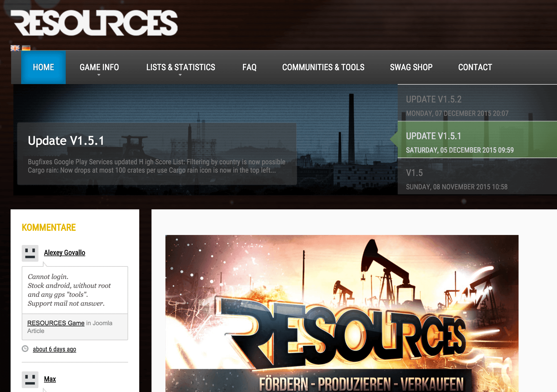This screenshot has width=557, height=392.
Task: Click the RESOURCES site logo
Action: point(94,23)
